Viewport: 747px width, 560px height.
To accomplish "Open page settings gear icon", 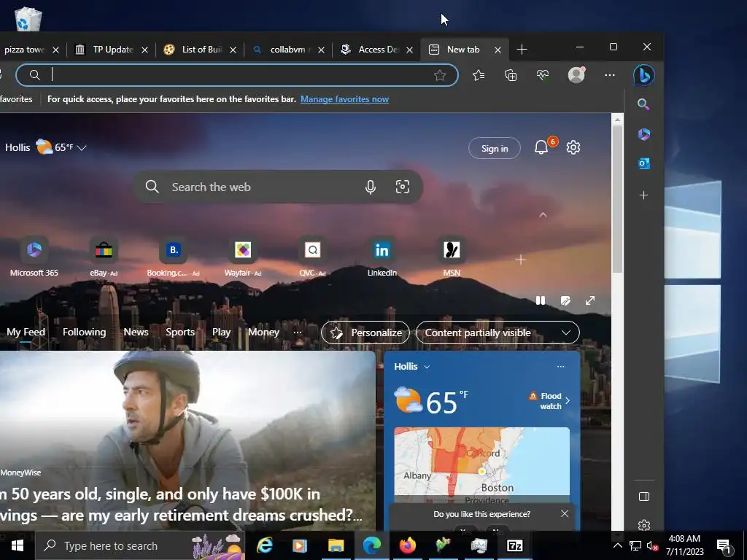I will (573, 147).
